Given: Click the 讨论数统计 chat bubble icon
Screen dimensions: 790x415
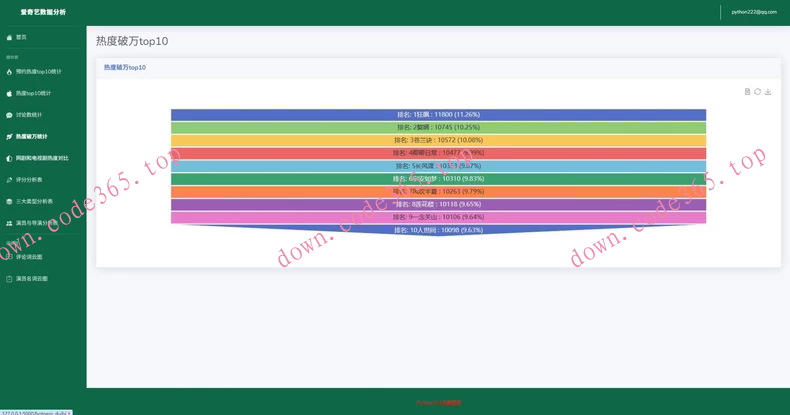Looking at the screenshot, I should (x=9, y=115).
